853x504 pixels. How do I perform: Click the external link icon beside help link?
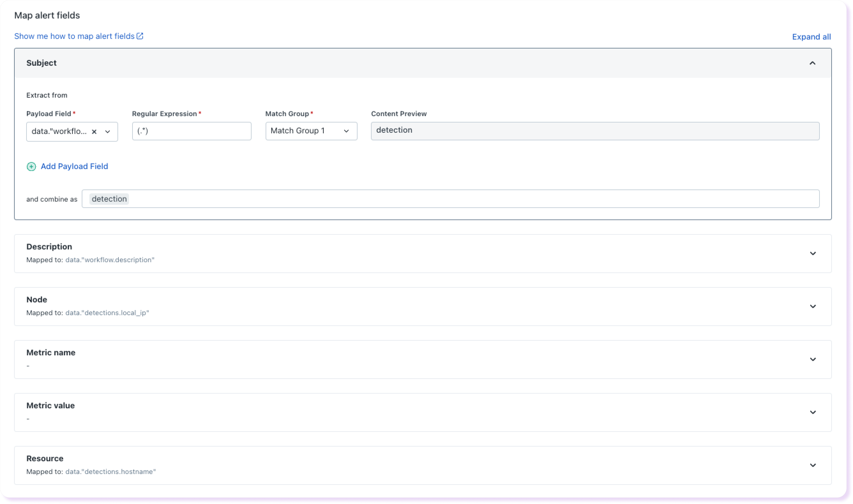[x=140, y=36]
